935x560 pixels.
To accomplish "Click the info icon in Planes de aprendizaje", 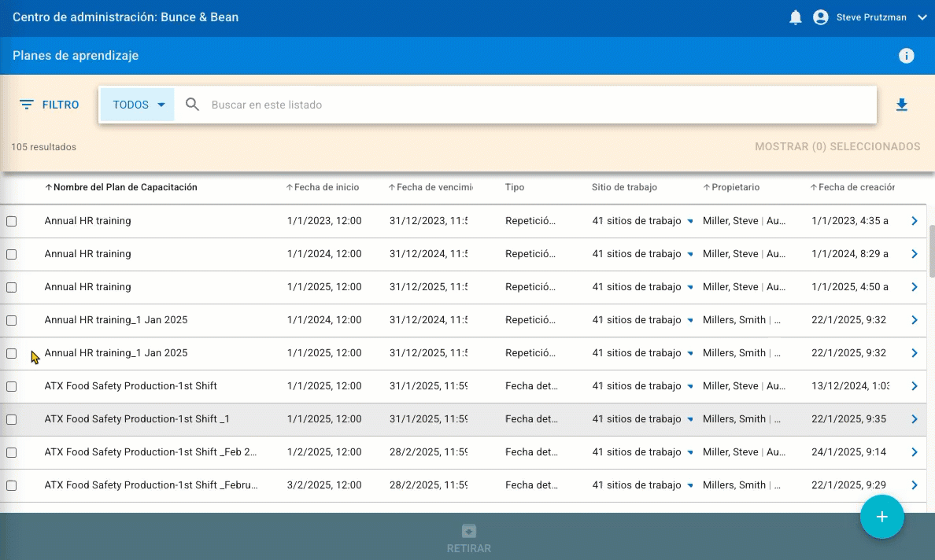I will pos(906,56).
